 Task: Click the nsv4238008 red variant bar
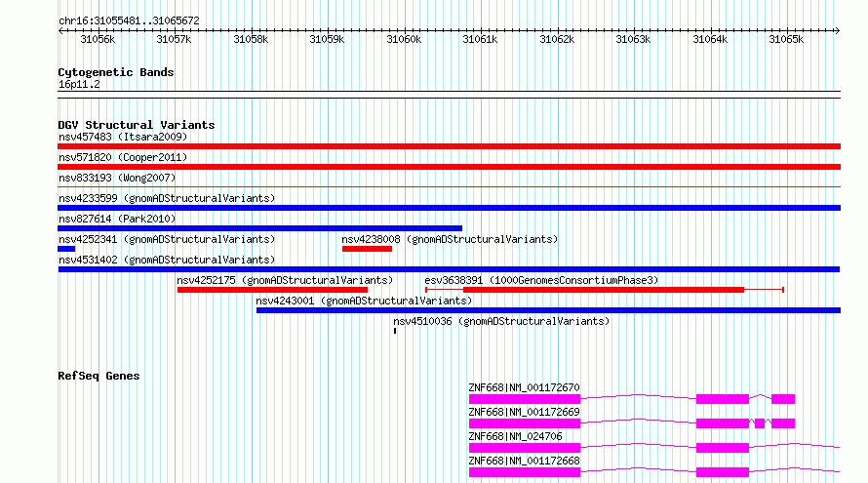click(x=367, y=249)
